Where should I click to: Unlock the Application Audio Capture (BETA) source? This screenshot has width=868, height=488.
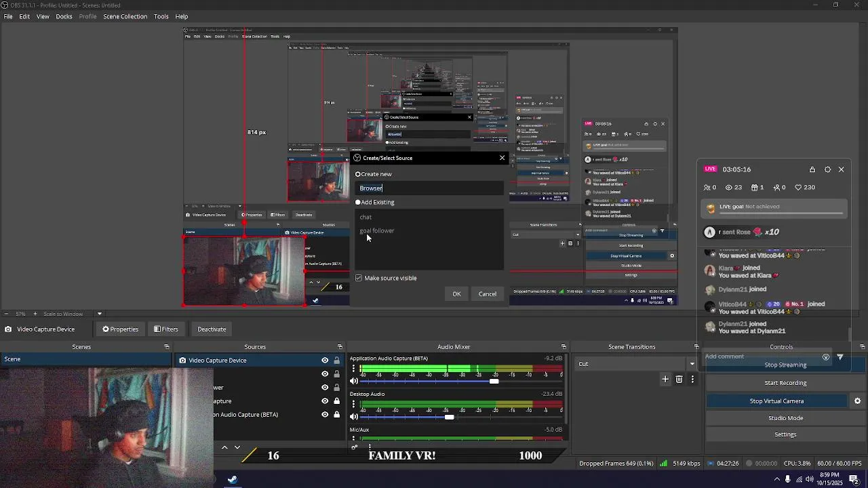[x=336, y=415]
